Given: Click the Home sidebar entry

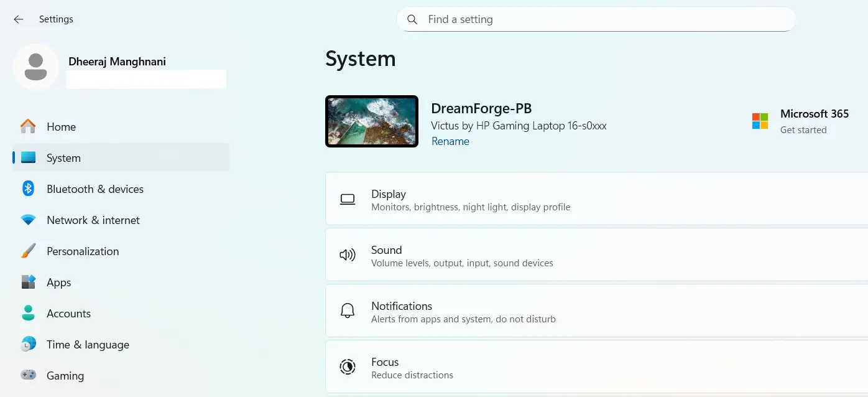Looking at the screenshot, I should tap(61, 126).
